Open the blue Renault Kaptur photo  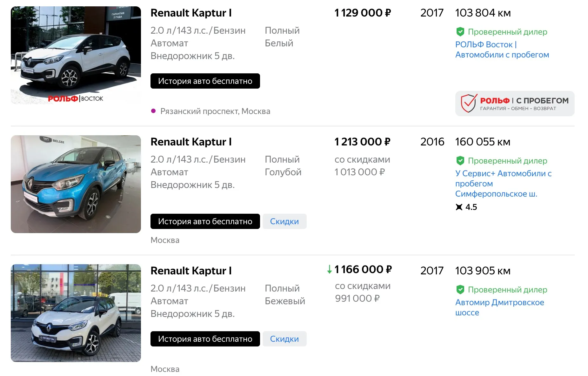click(76, 184)
